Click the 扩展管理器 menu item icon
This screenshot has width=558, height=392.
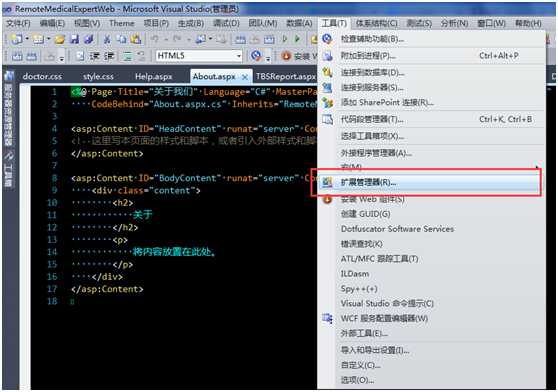coord(327,182)
